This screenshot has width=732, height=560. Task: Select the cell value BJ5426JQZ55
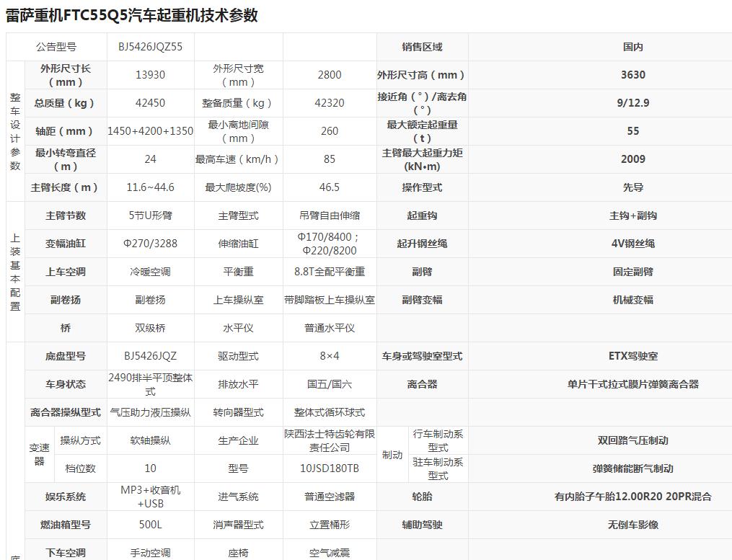tap(150, 47)
